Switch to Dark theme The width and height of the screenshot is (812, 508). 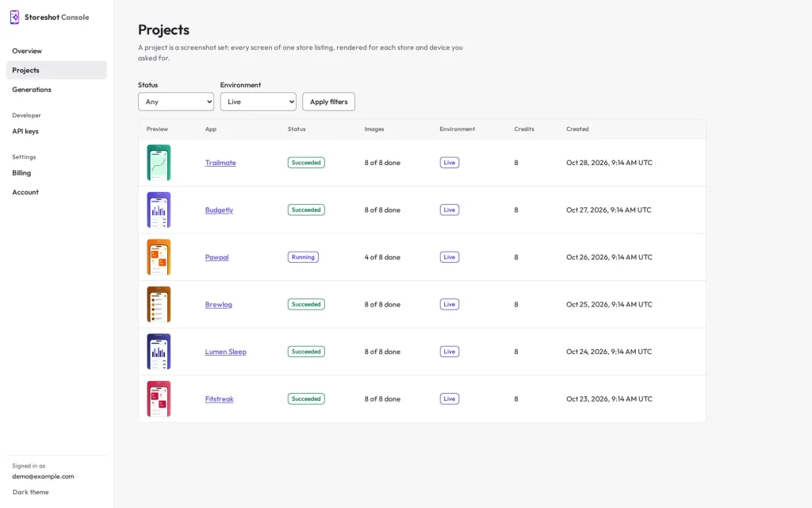pyautogui.click(x=31, y=492)
